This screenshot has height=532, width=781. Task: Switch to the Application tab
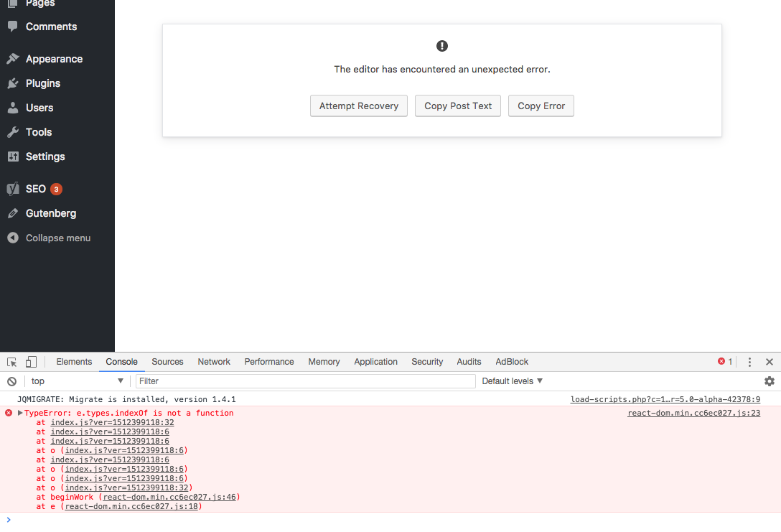375,362
